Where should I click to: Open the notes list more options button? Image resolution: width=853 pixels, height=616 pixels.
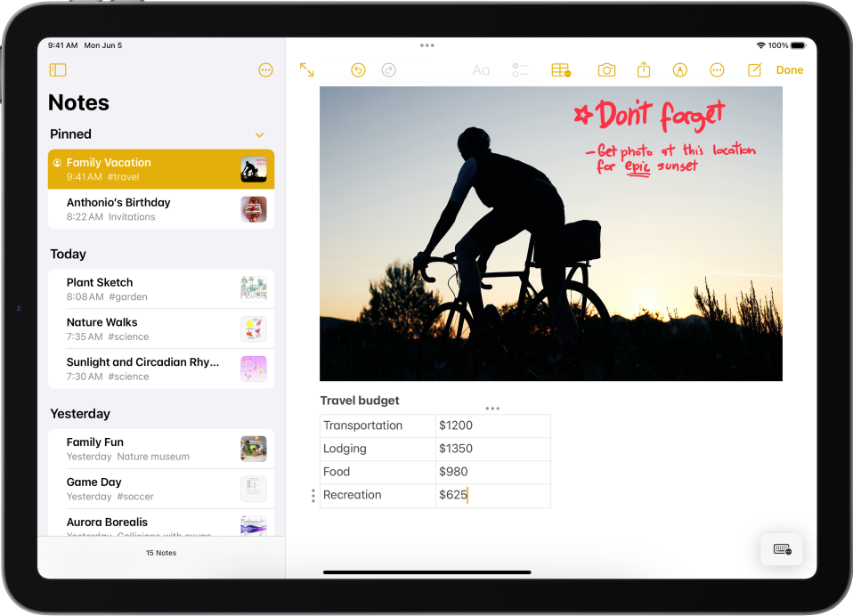pyautogui.click(x=265, y=70)
